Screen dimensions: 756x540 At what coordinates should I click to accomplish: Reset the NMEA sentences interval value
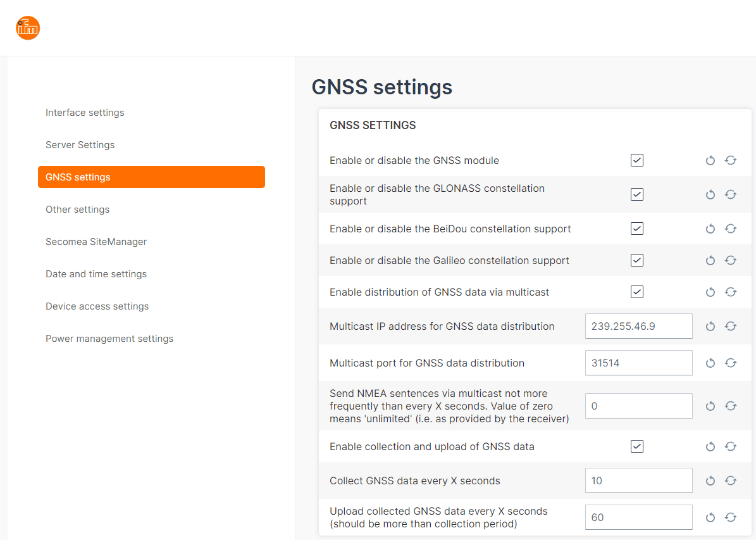710,406
